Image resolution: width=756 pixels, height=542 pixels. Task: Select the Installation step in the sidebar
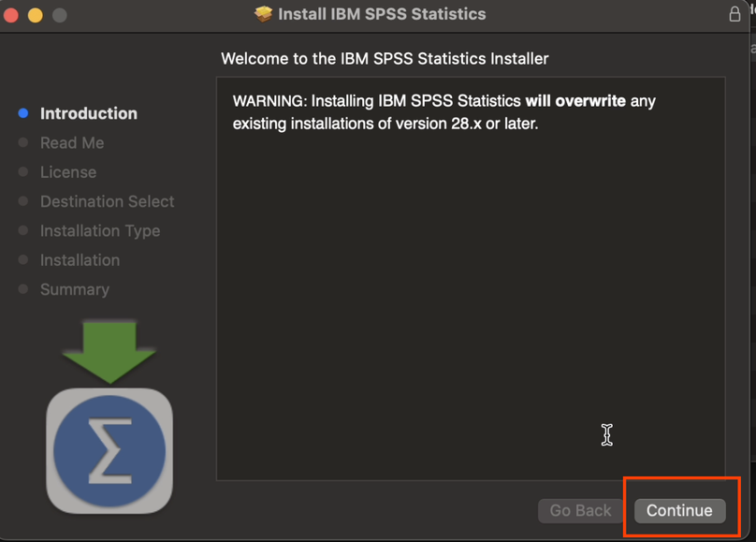pyautogui.click(x=80, y=260)
